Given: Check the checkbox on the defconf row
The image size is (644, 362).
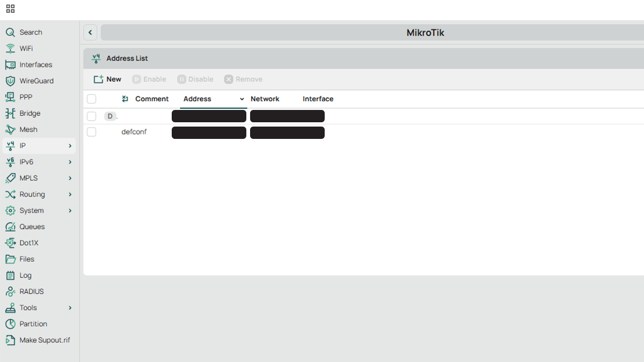Looking at the screenshot, I should 91,132.
